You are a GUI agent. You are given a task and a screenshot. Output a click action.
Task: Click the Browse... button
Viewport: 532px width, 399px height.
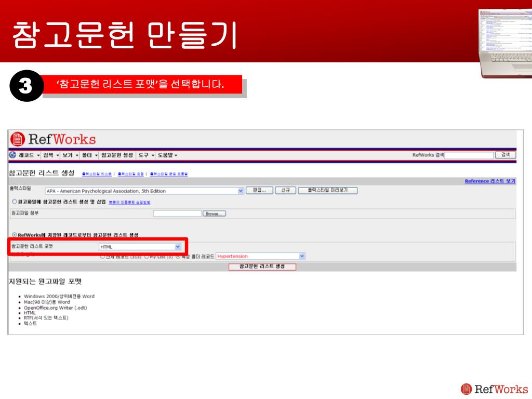[214, 214]
